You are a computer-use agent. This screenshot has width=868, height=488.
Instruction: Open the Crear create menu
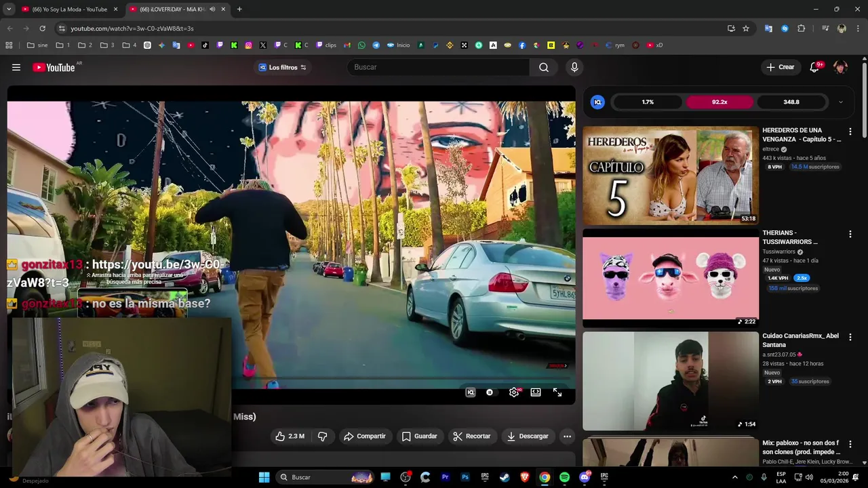point(780,67)
